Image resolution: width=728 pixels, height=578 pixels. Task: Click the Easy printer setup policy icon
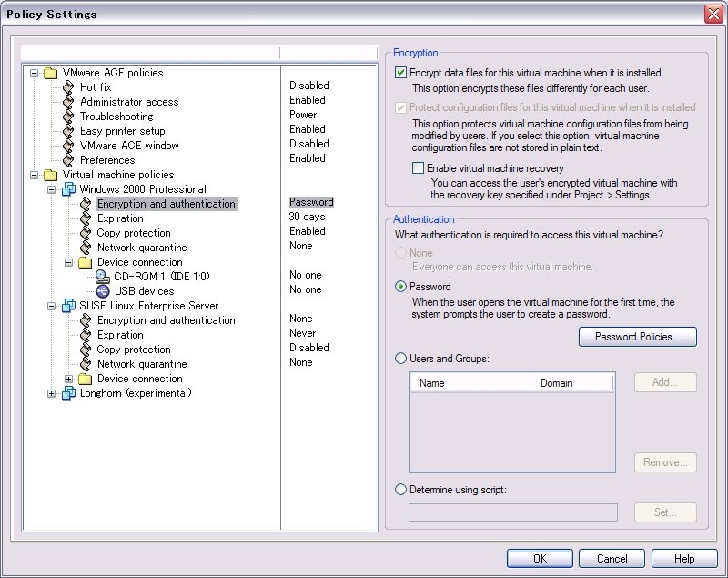pos(68,131)
